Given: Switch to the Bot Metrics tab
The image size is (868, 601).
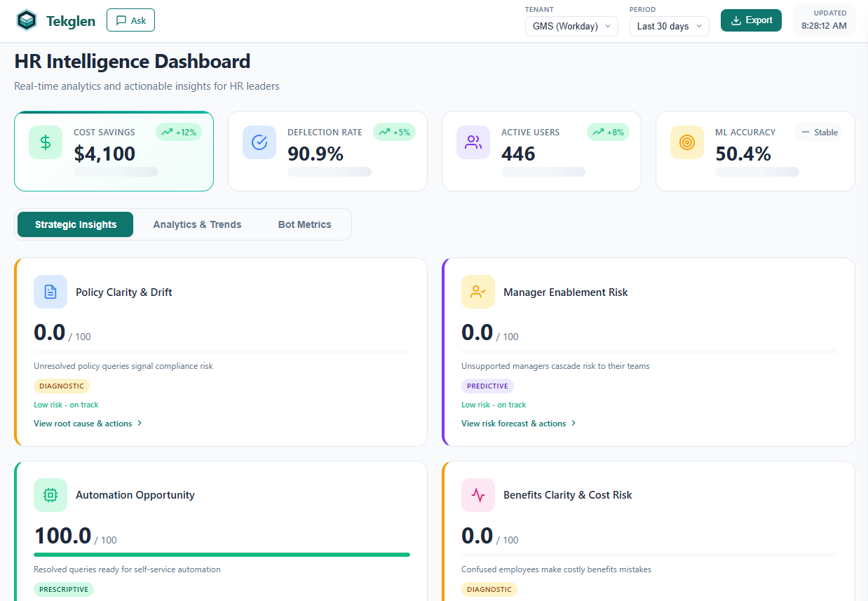Looking at the screenshot, I should coord(304,224).
